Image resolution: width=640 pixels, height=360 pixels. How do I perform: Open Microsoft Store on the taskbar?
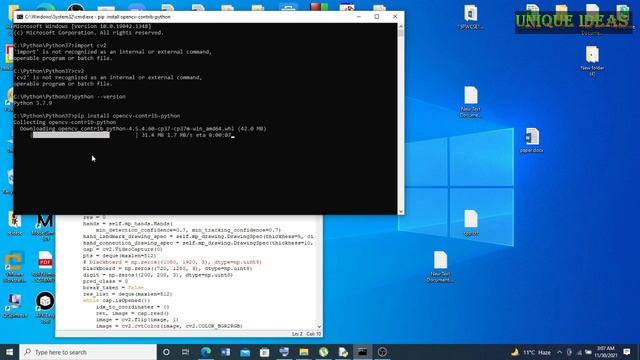pyautogui.click(x=264, y=352)
